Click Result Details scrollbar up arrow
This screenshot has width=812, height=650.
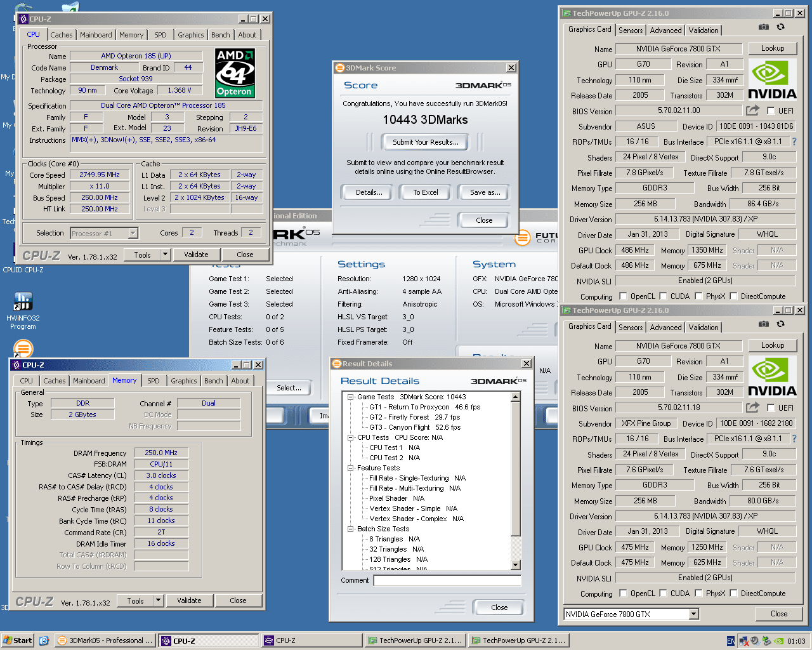(516, 397)
